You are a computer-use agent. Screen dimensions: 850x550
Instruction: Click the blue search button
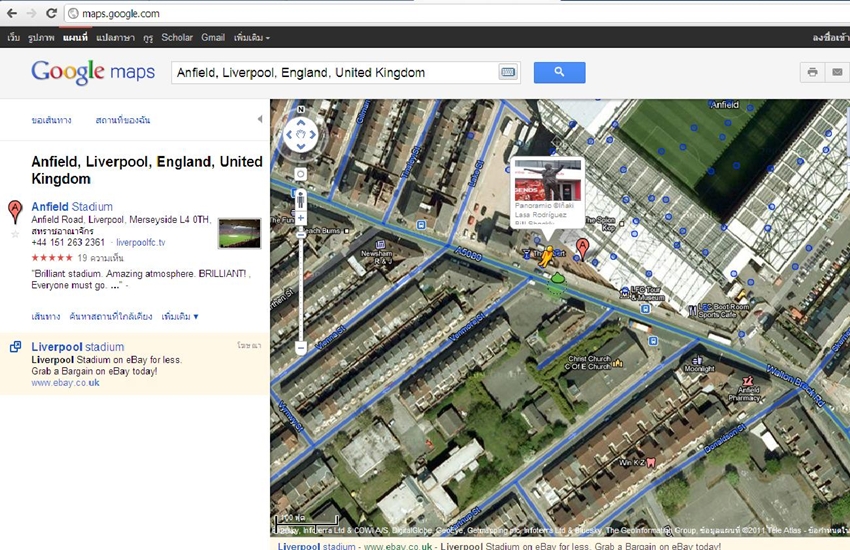pos(559,72)
